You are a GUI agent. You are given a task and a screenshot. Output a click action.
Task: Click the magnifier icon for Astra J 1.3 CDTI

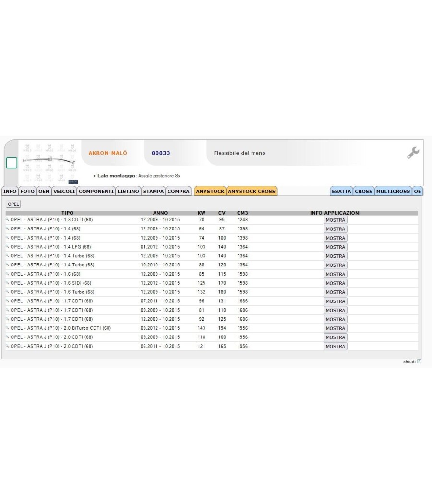(x=7, y=219)
